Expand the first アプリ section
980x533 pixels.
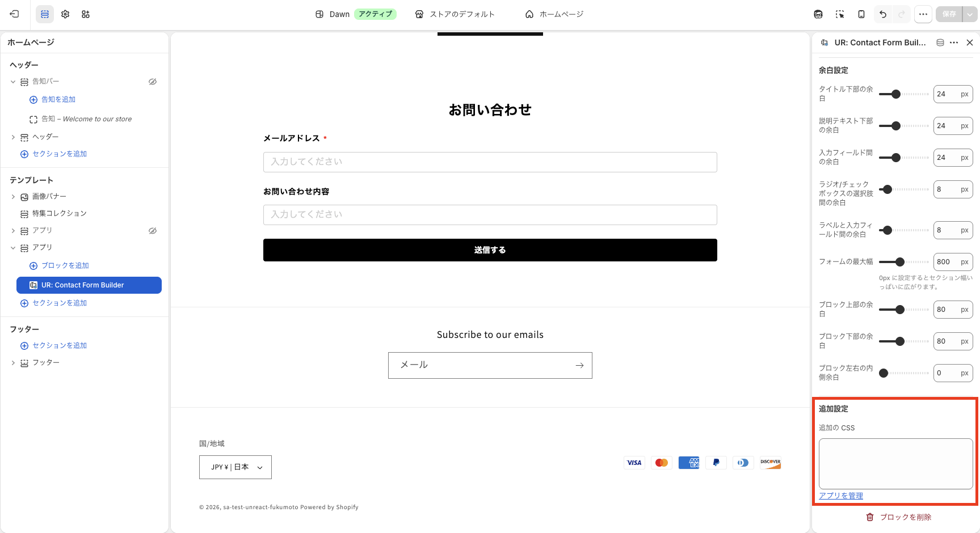13,231
